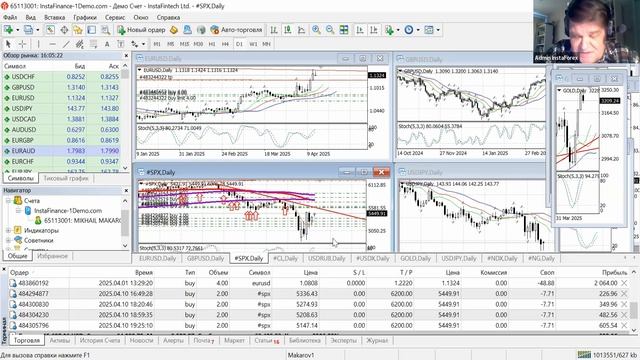
Task: Open dropdown arrow beside Periods clock icon
Action: tap(418, 30)
